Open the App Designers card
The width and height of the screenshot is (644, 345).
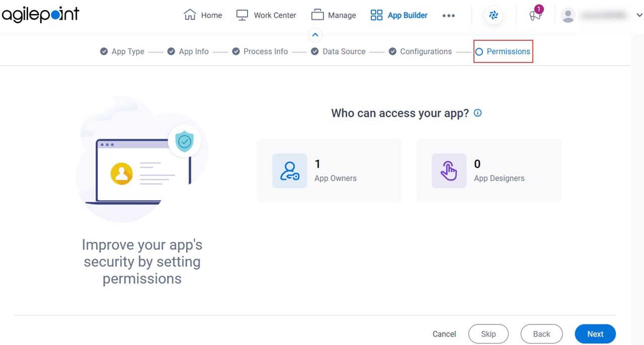pos(489,171)
